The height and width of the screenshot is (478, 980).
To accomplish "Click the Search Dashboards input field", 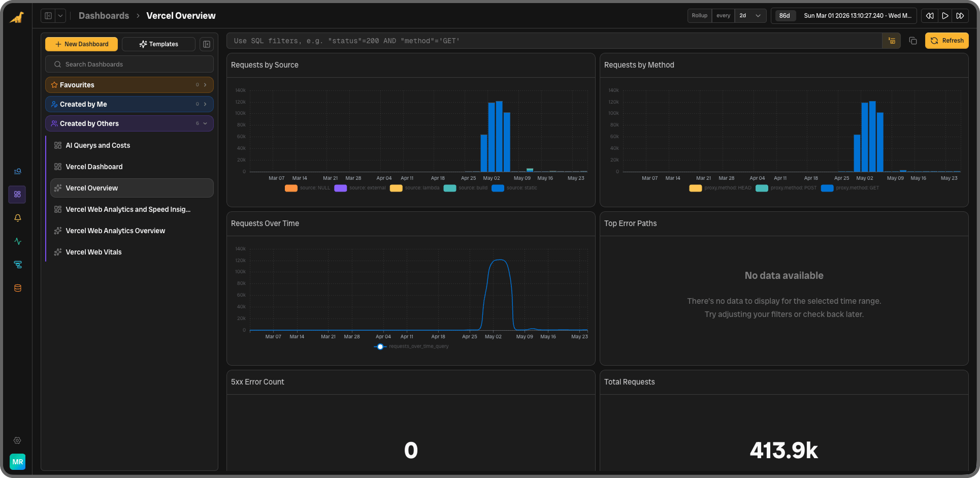I will [x=129, y=65].
